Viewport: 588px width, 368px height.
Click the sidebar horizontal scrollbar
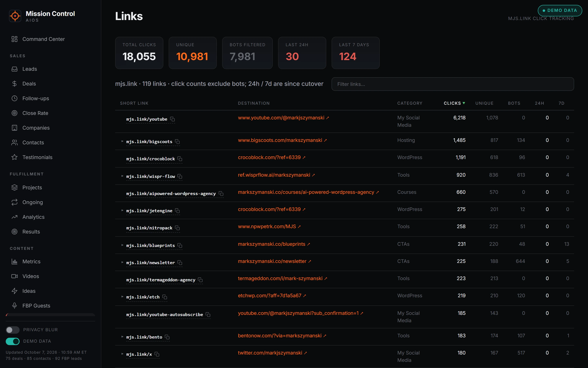click(50, 315)
